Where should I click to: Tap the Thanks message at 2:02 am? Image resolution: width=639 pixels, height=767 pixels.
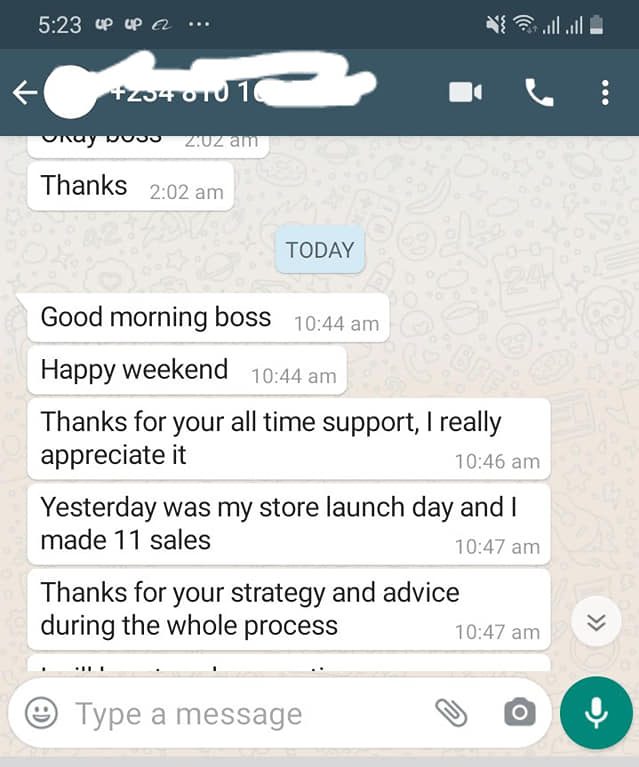(131, 186)
